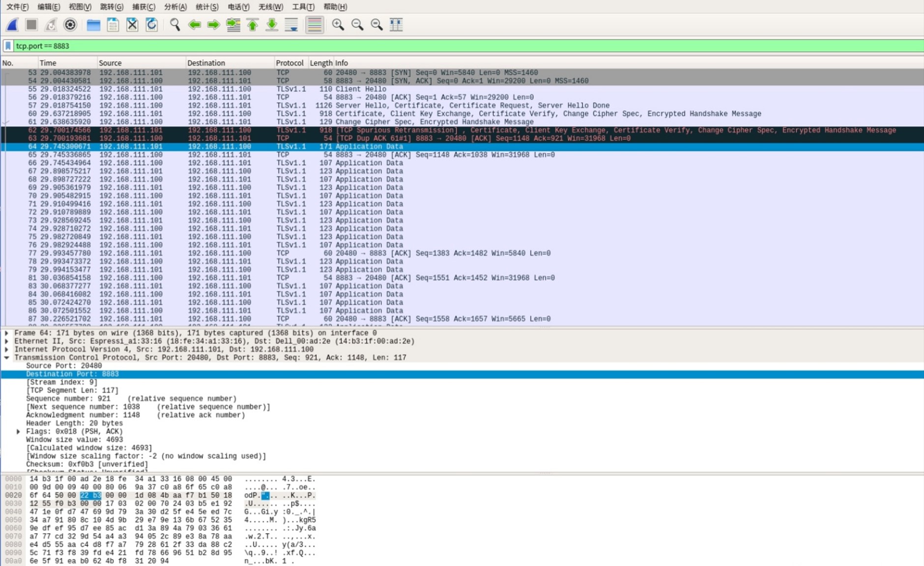Click the find packet magnifier icon

(174, 25)
